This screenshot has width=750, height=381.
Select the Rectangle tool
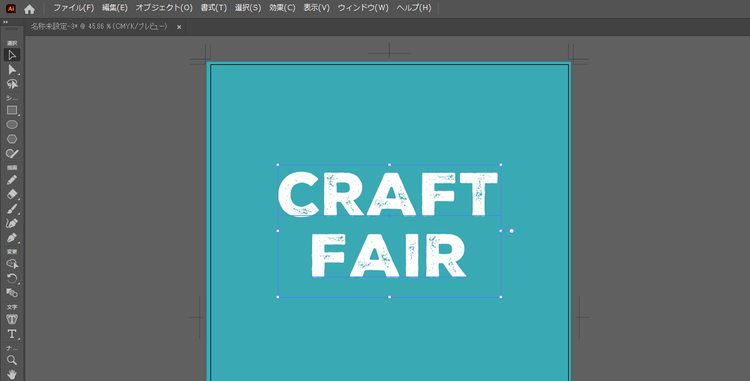tap(12, 110)
